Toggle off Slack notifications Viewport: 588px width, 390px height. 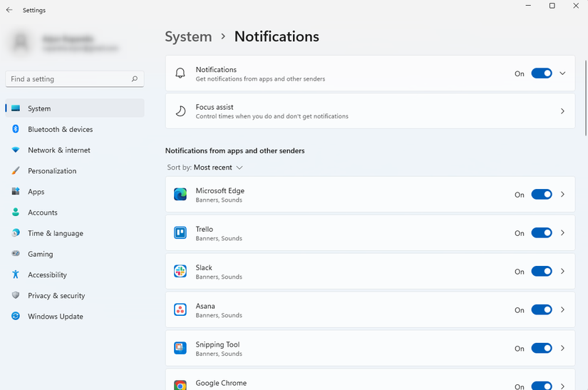pos(542,272)
